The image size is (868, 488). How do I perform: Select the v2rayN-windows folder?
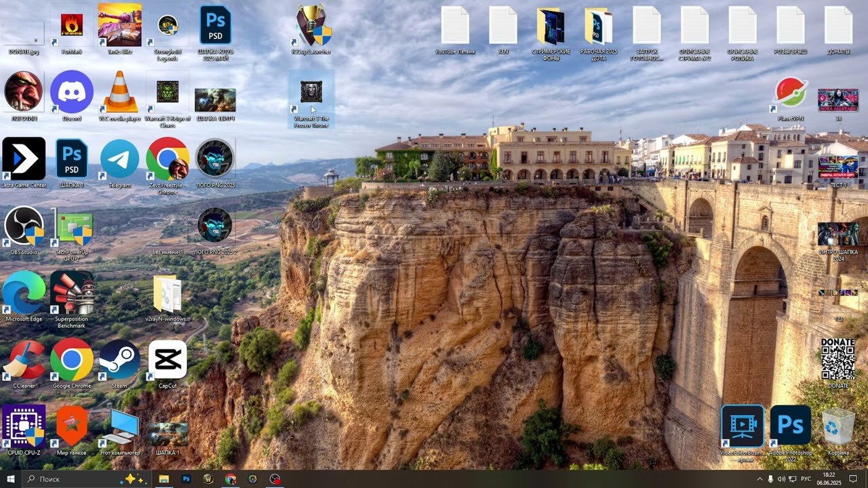coord(167,297)
